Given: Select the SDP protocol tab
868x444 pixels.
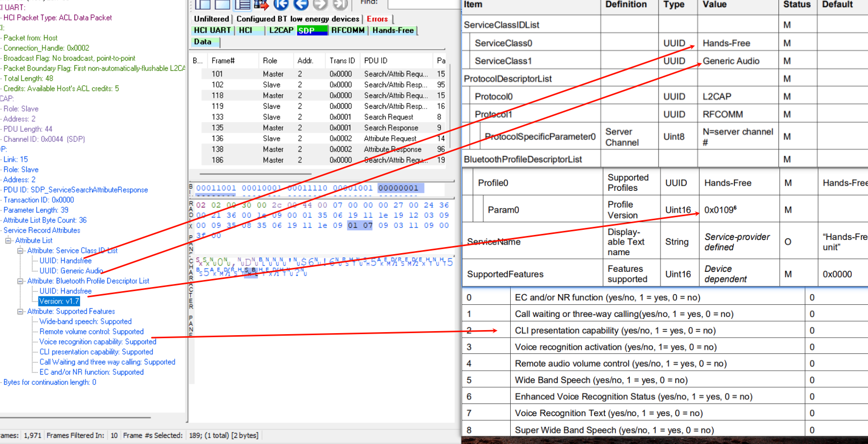Looking at the screenshot, I should coord(312,30).
